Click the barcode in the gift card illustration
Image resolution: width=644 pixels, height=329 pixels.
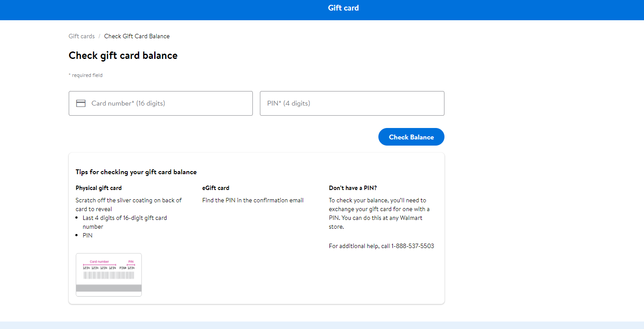tap(109, 275)
